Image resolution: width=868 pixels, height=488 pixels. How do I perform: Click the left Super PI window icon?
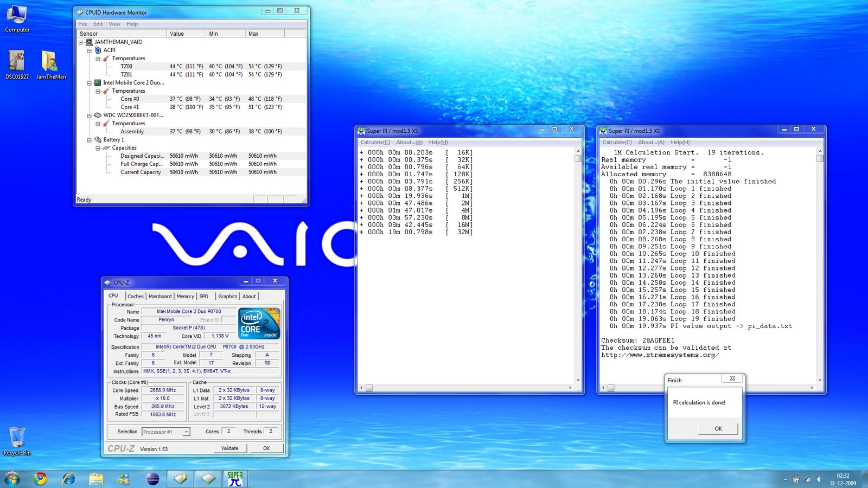(x=361, y=131)
